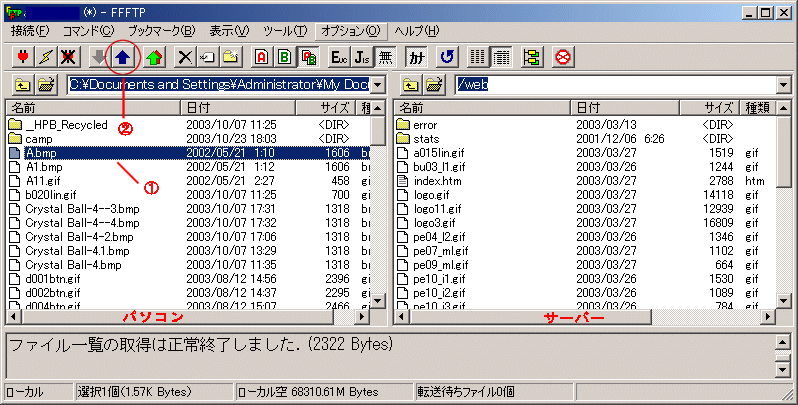This screenshot has width=798, height=405.
Task: Click the Rename toolbar icon
Action: point(208,57)
